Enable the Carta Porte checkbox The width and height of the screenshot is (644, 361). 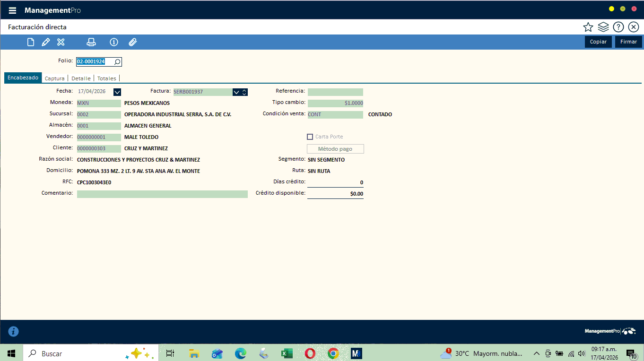pyautogui.click(x=310, y=137)
